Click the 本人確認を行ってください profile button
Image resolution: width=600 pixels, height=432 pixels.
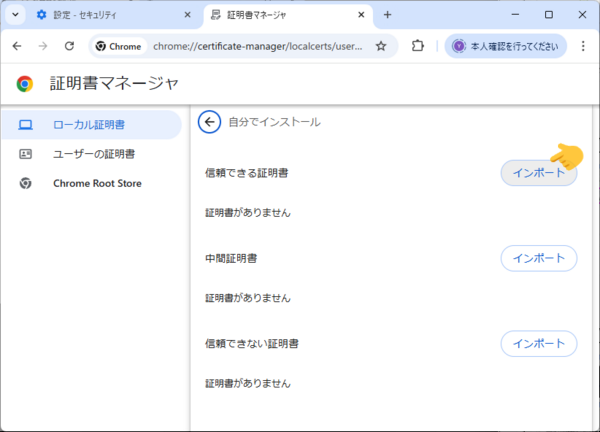coord(505,46)
